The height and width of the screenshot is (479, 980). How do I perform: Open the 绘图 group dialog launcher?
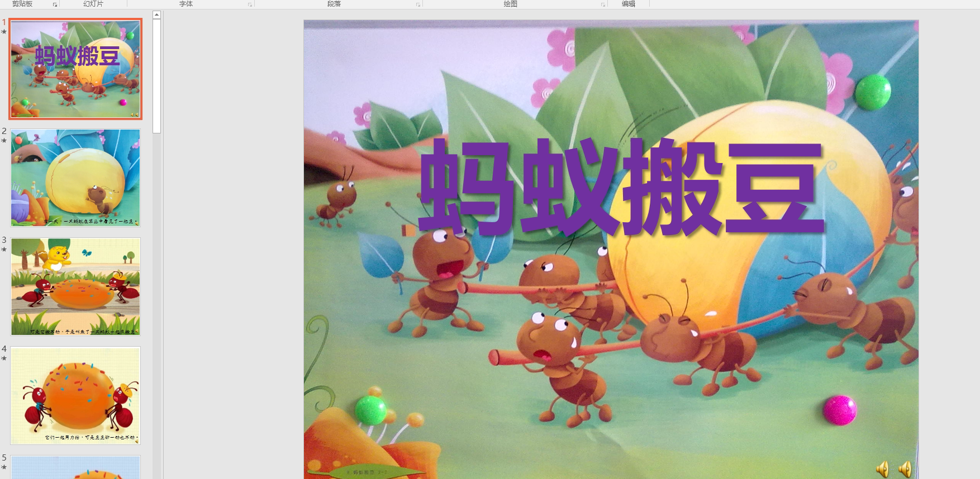tap(603, 4)
